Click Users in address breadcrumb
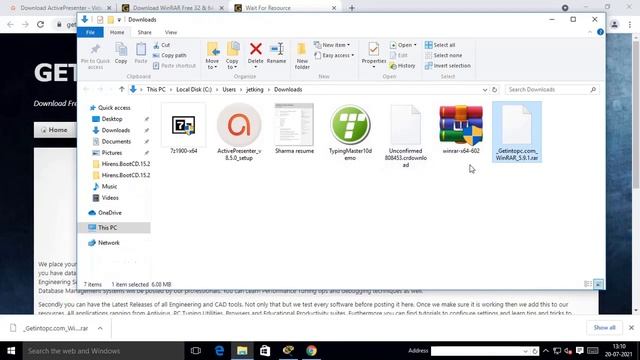This screenshot has width=640, height=360. (x=229, y=89)
